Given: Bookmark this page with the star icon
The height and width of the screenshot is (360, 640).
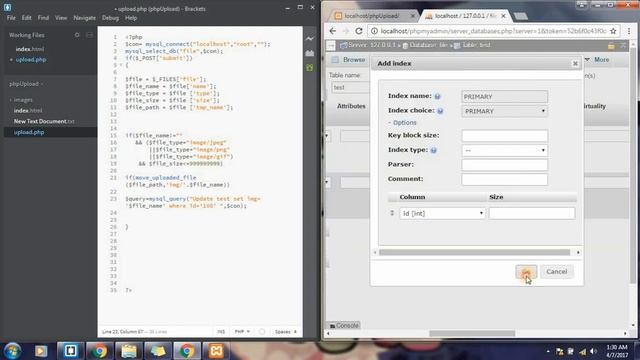Looking at the screenshot, I should [613, 31].
